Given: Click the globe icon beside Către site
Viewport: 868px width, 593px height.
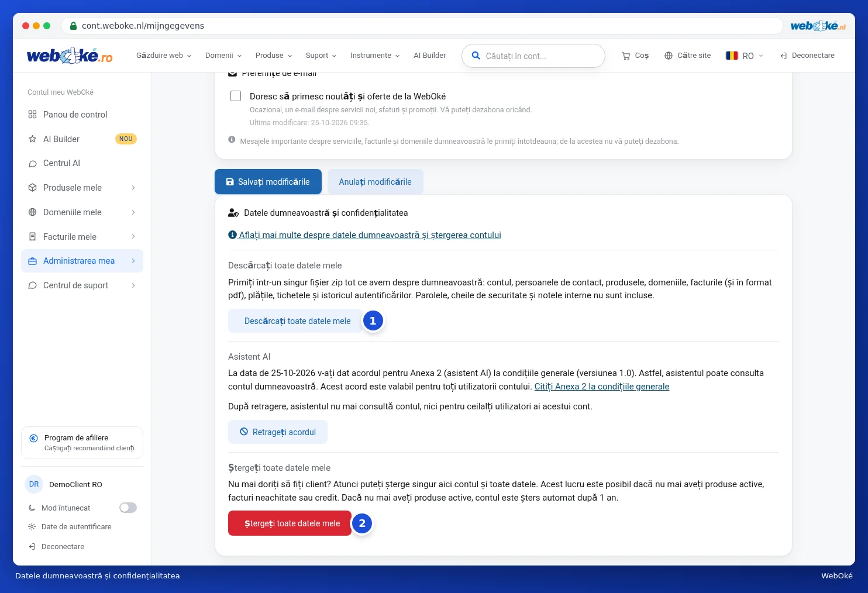Looking at the screenshot, I should tap(669, 56).
